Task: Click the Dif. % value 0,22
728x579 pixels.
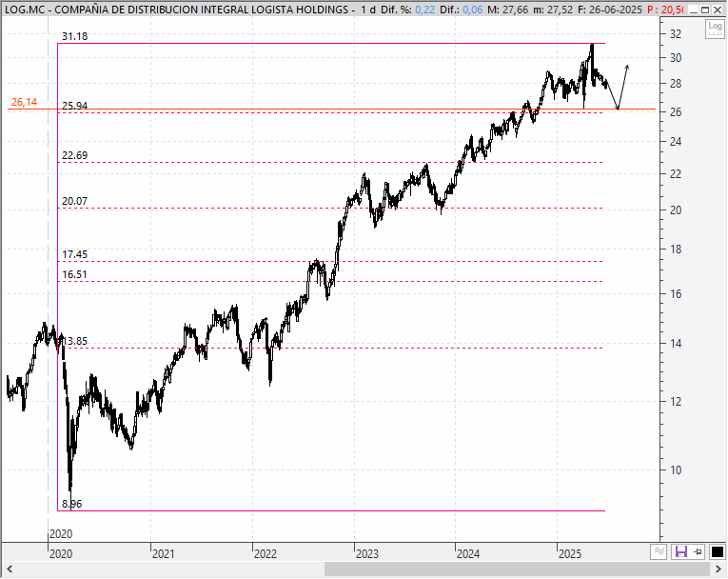Action: click(424, 10)
